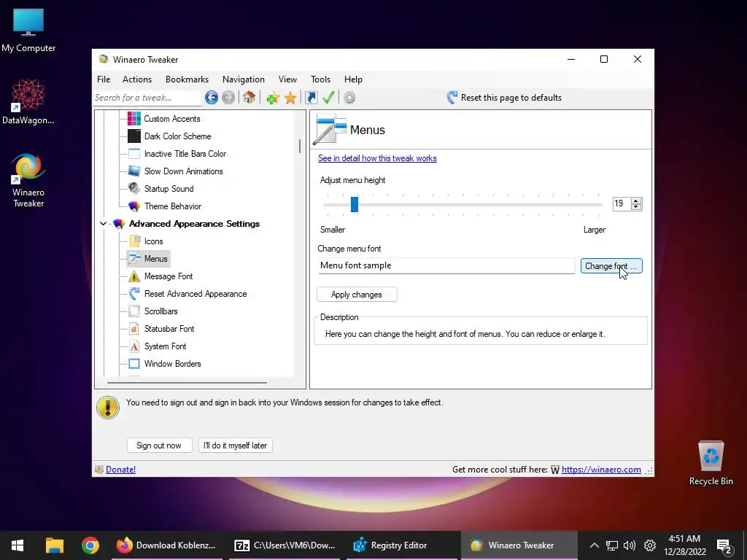747x560 pixels.
Task: Click the Statusbar Font icon
Action: 134,329
